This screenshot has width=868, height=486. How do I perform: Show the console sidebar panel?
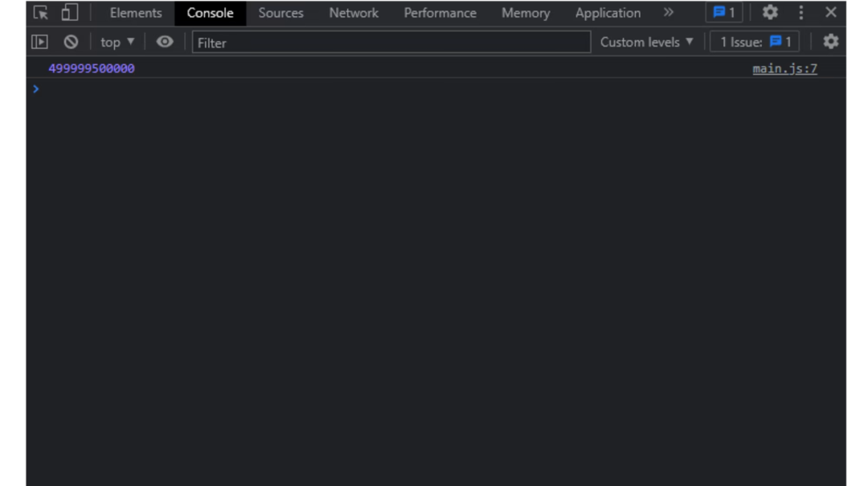tap(39, 42)
